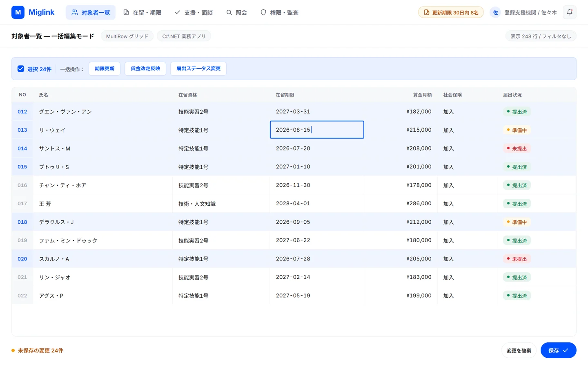588x368 pixels.
Task: Toggle the 選択 24件 checkbox
Action: pyautogui.click(x=21, y=69)
